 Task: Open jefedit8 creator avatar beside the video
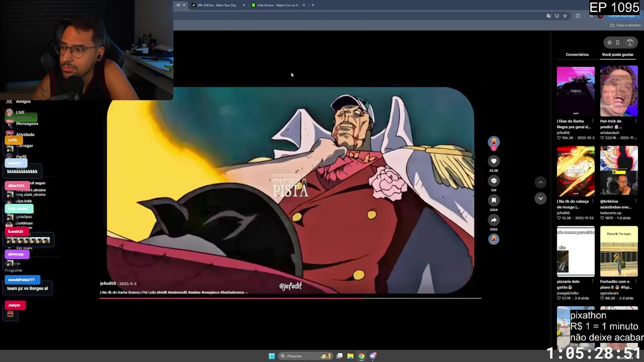pos(494,142)
